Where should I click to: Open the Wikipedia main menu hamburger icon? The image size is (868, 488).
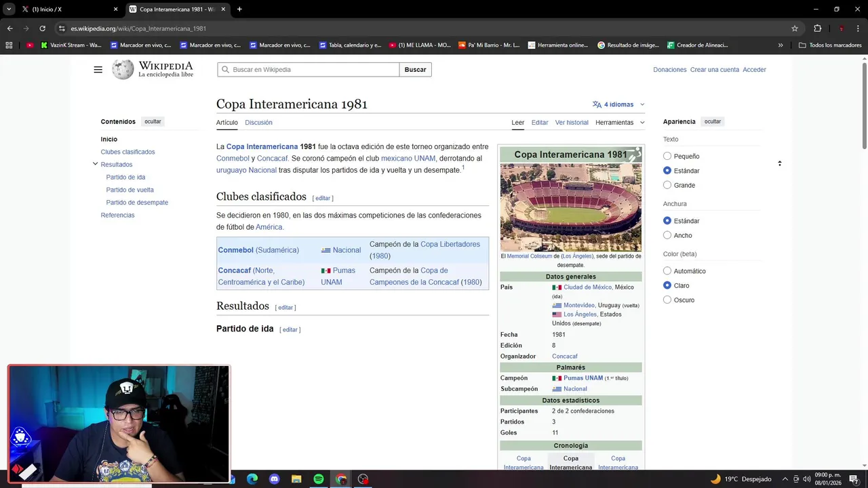pyautogui.click(x=98, y=70)
